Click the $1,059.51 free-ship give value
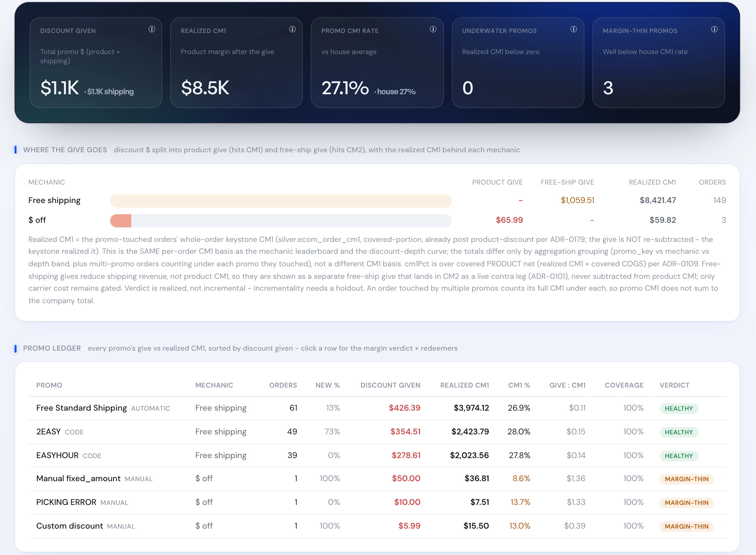The width and height of the screenshot is (756, 555). point(578,200)
